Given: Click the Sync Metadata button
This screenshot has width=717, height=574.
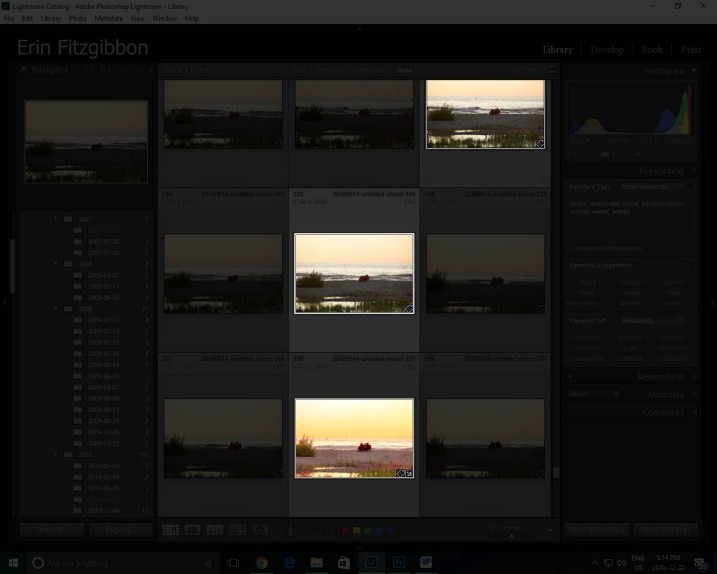Looking at the screenshot, I should pyautogui.click(x=597, y=530).
